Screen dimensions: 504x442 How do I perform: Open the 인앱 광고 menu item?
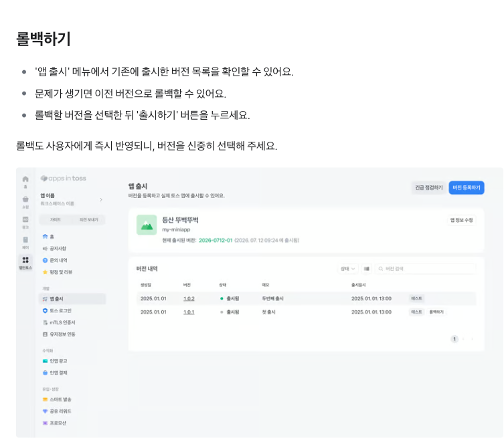tap(58, 361)
